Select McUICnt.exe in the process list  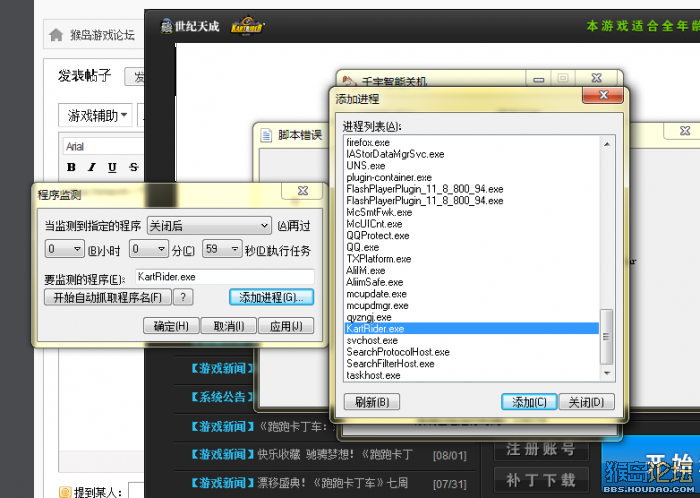tap(472, 224)
